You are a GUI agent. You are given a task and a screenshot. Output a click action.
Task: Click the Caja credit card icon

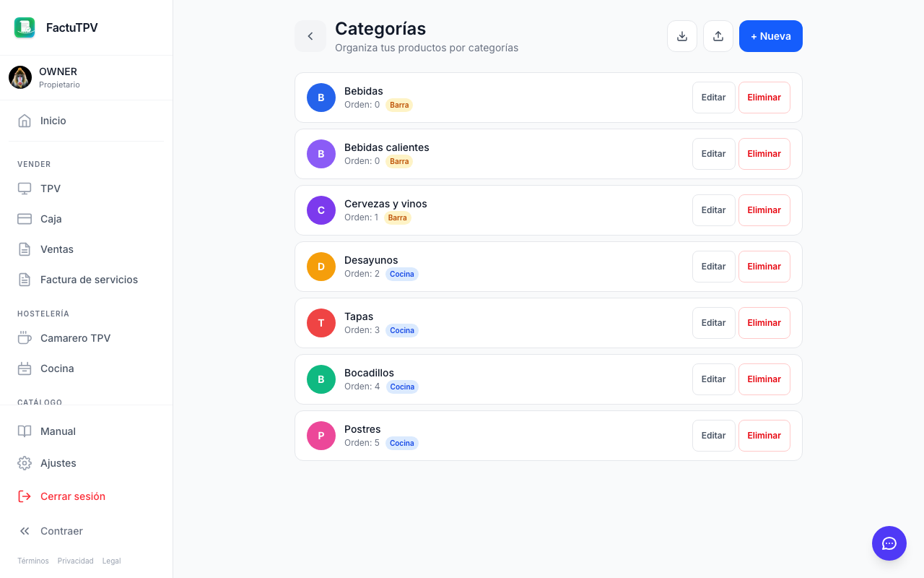tap(25, 219)
